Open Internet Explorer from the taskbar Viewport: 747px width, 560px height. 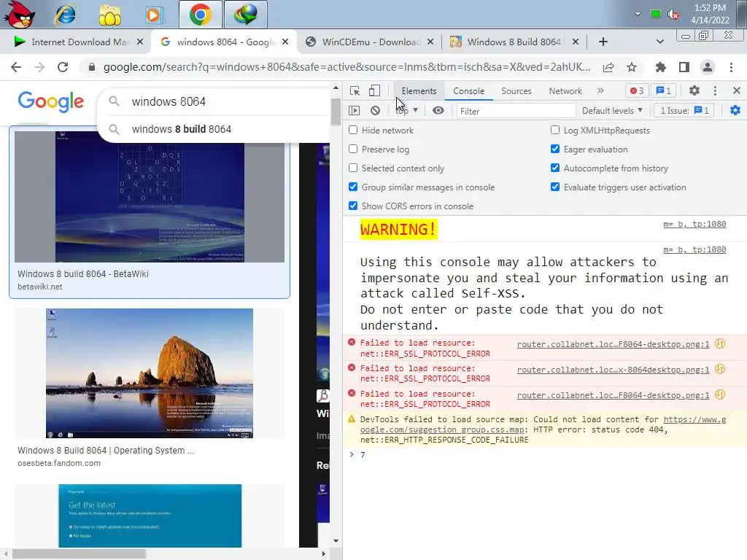click(x=65, y=15)
